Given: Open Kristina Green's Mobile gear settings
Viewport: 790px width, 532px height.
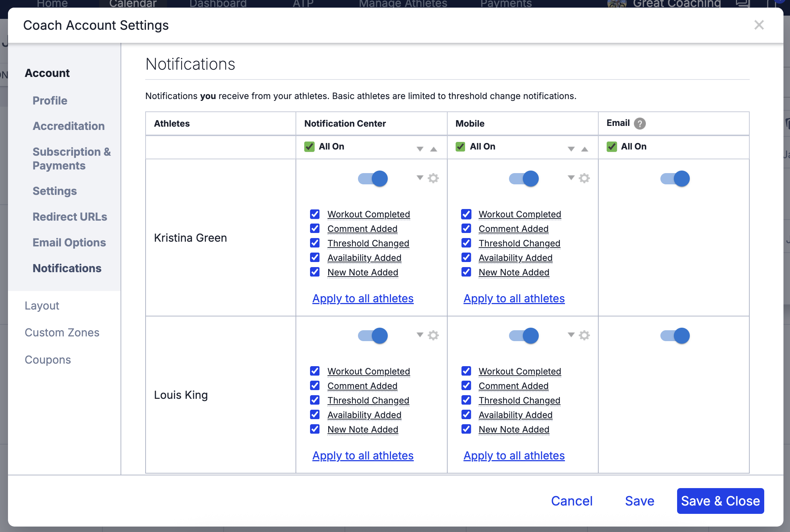Looking at the screenshot, I should pos(584,178).
